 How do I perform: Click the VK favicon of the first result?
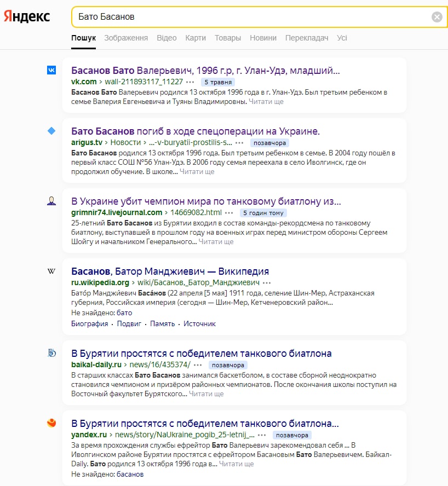51,70
